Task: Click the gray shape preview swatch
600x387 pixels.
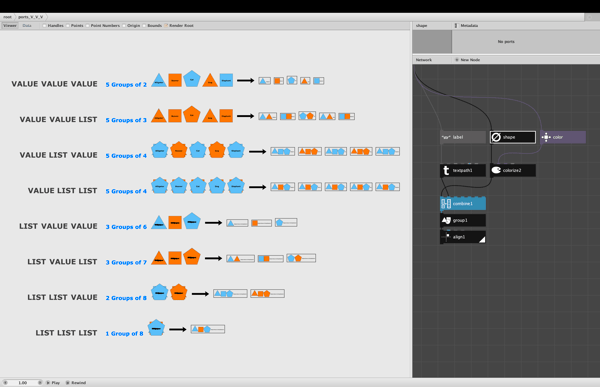Action: click(x=432, y=42)
